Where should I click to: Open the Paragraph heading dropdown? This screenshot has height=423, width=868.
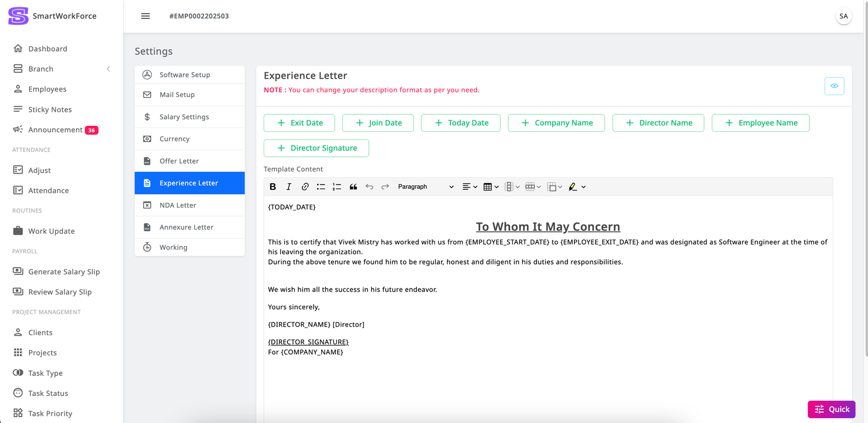coord(425,187)
